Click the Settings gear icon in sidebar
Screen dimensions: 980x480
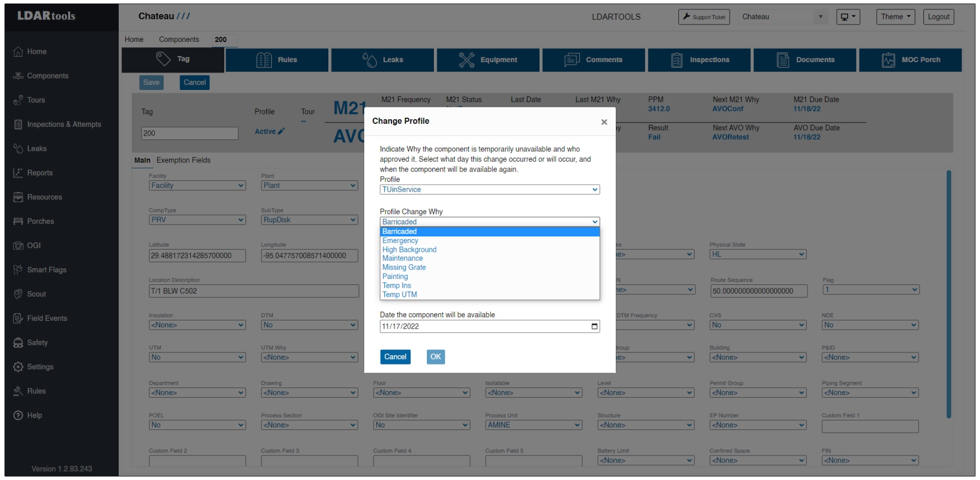tap(18, 367)
